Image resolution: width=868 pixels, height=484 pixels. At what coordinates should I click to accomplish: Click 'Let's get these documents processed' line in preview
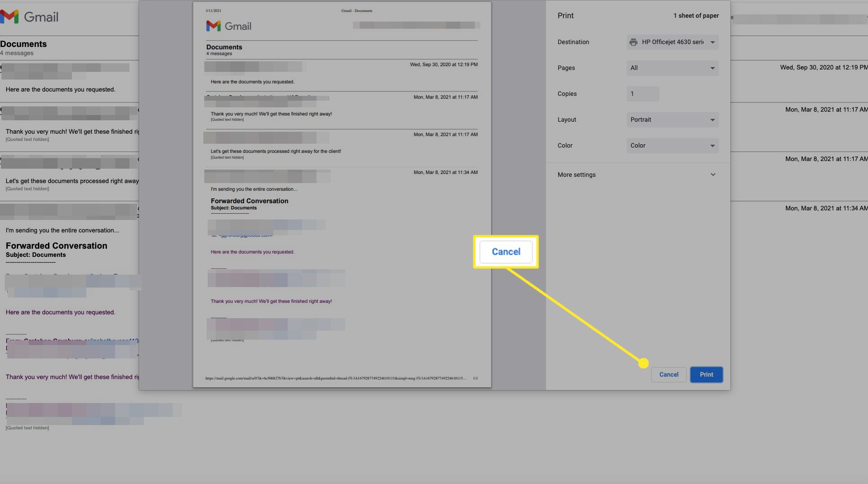(276, 151)
